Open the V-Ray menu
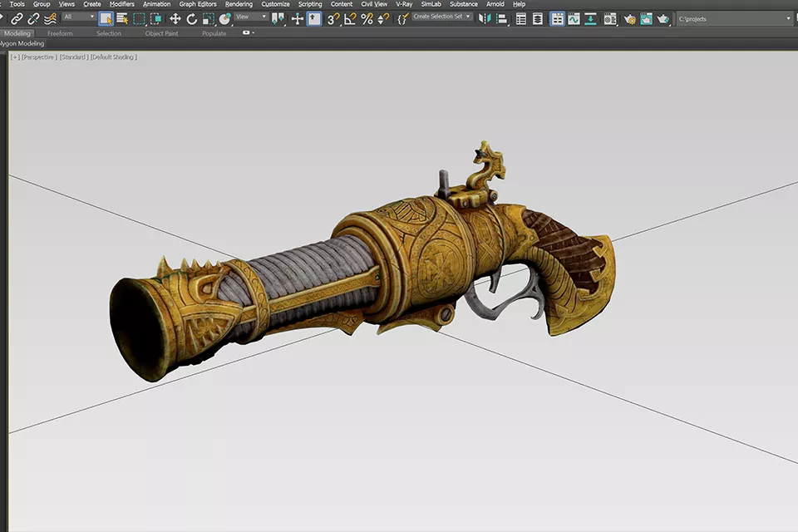This screenshot has height=532, width=798. (404, 4)
